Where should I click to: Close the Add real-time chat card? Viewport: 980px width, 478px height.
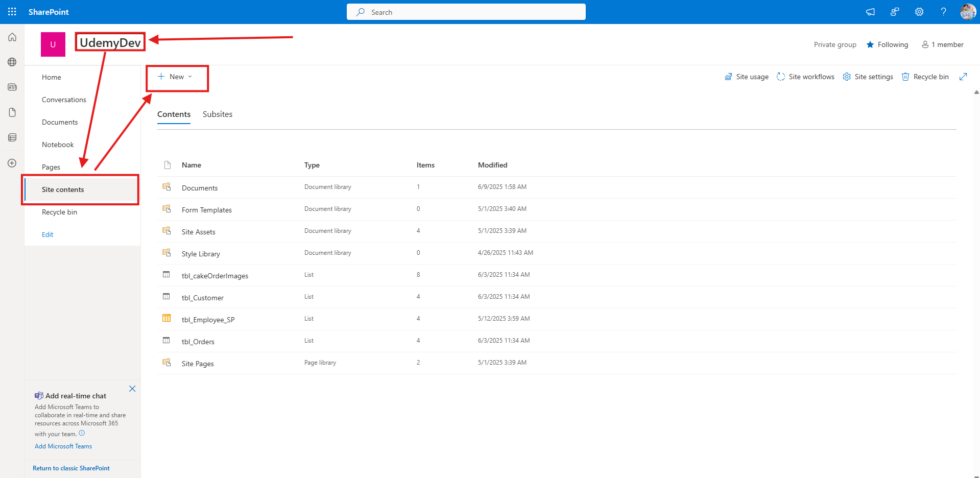(x=132, y=389)
